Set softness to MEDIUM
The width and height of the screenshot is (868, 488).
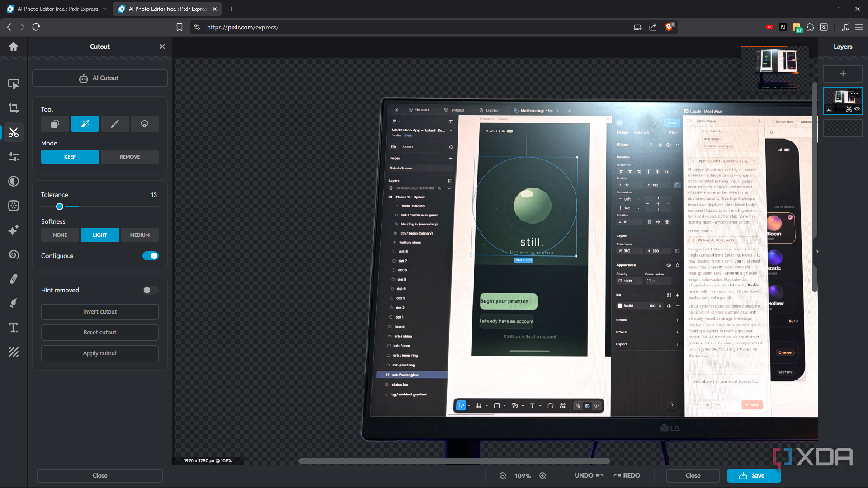[x=140, y=235]
